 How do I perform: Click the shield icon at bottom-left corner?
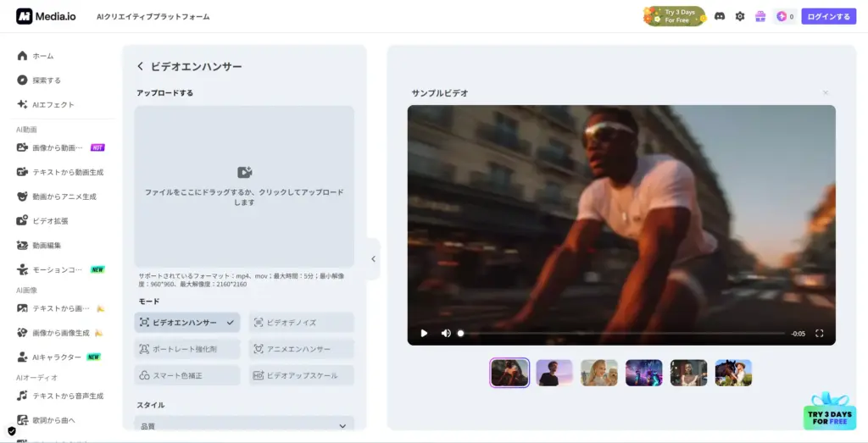[x=11, y=431]
